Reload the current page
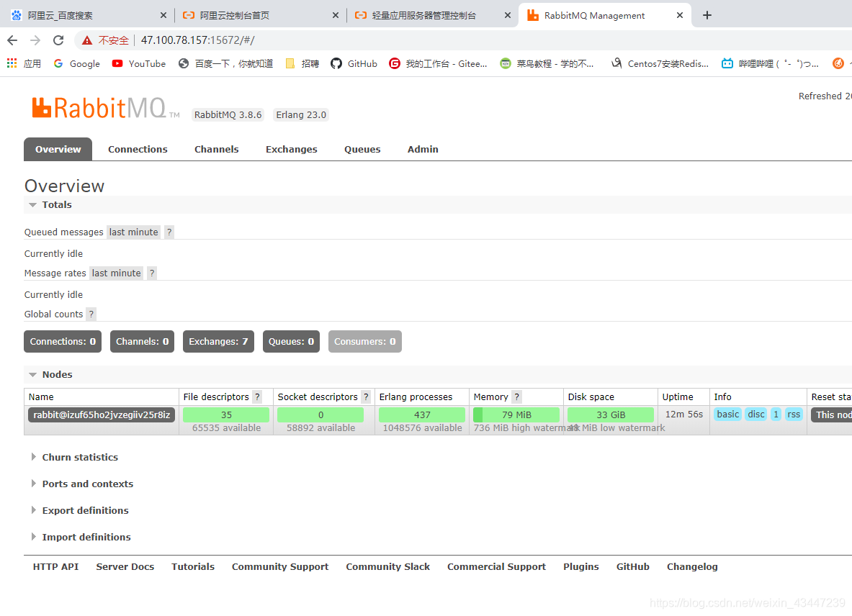 click(x=58, y=40)
